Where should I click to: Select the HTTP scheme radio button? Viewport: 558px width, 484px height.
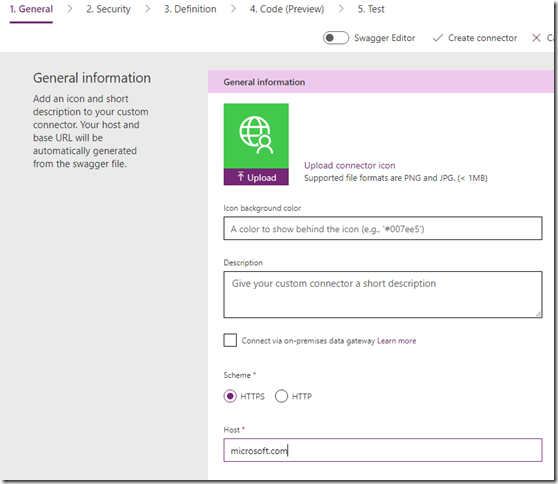point(281,396)
